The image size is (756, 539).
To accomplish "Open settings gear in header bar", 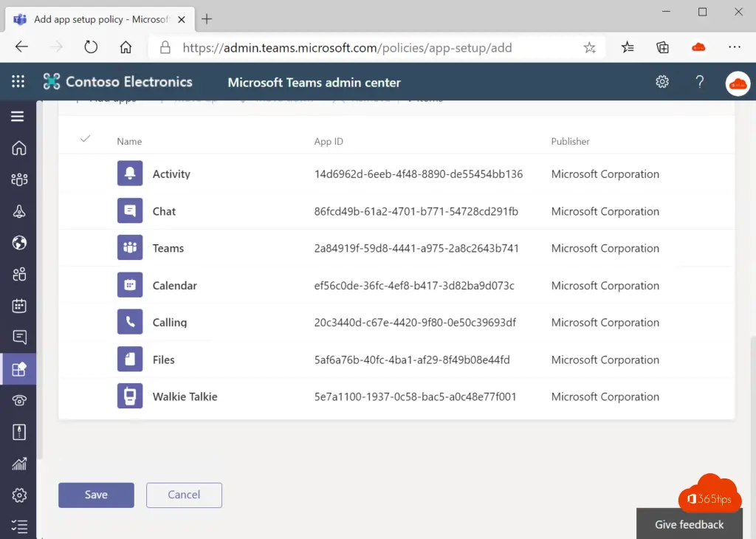I will [x=662, y=81].
